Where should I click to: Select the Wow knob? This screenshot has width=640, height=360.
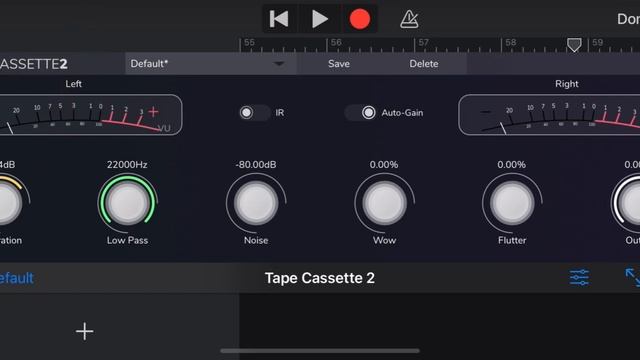[384, 203]
